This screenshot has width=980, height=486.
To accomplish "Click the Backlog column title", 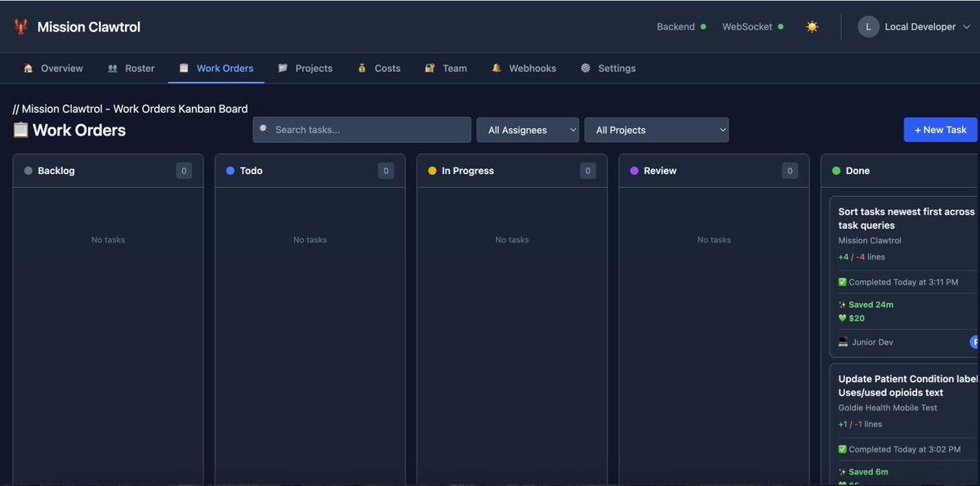I will pos(56,171).
